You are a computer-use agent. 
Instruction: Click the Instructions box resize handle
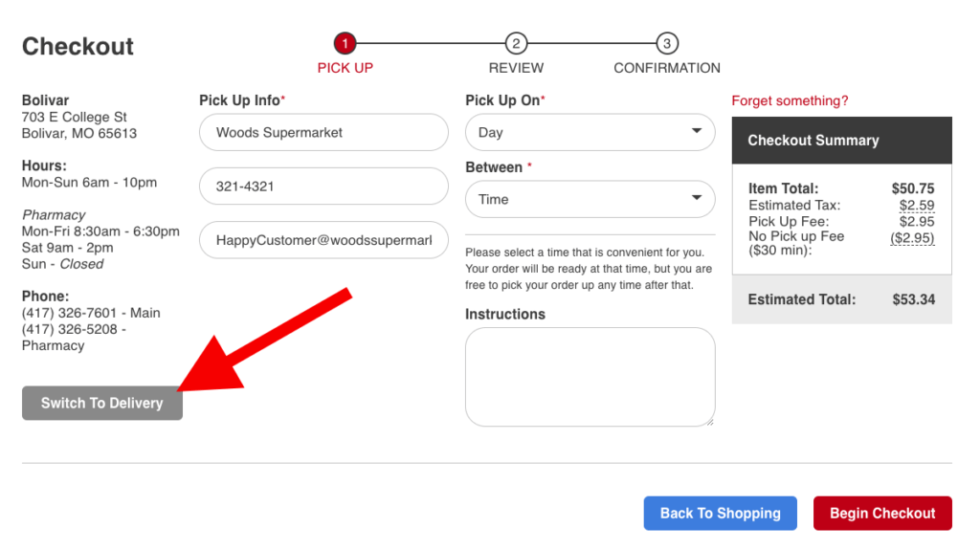[710, 422]
